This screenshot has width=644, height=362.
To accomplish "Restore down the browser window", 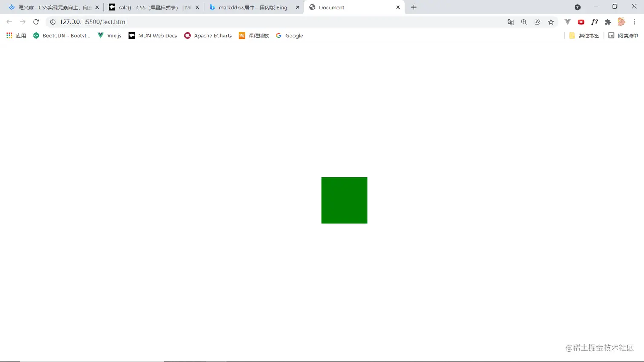I will pyautogui.click(x=615, y=6).
